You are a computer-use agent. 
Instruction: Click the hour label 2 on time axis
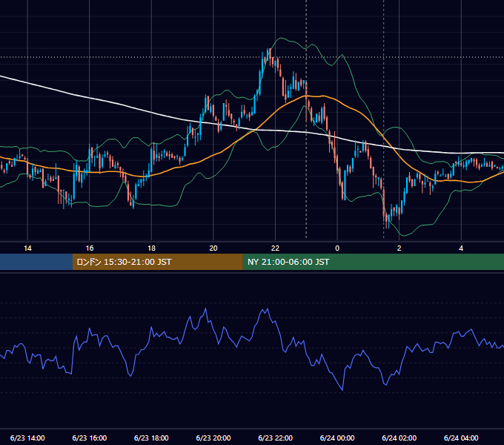[x=399, y=248]
